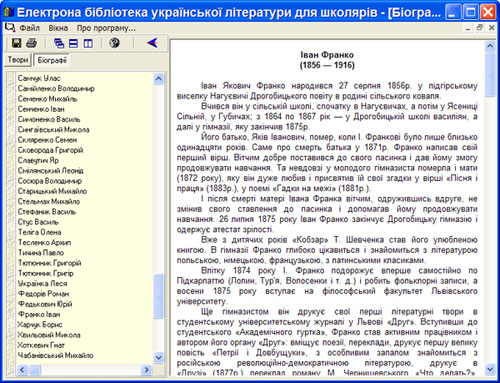Select author Федорів Роман

point(43,294)
